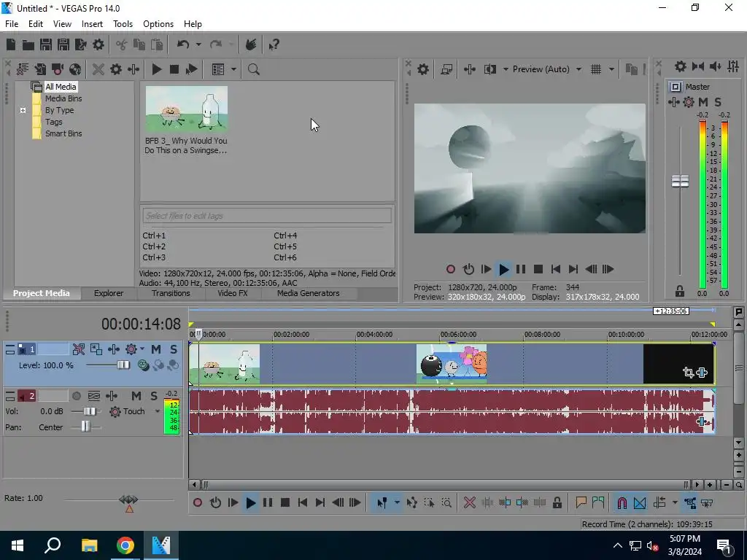Viewport: 747px width, 560px height.
Task: Open the Insert menu
Action: (92, 24)
